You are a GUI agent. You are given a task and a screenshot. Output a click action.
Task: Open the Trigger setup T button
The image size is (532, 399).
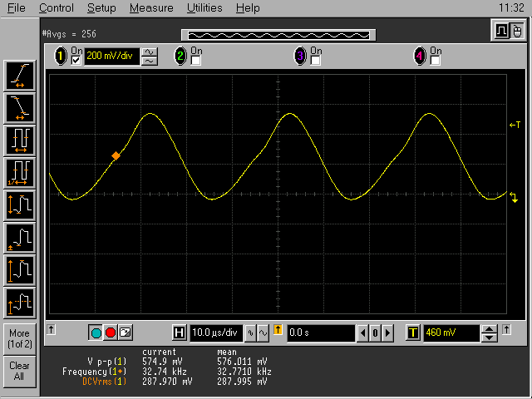point(413,332)
